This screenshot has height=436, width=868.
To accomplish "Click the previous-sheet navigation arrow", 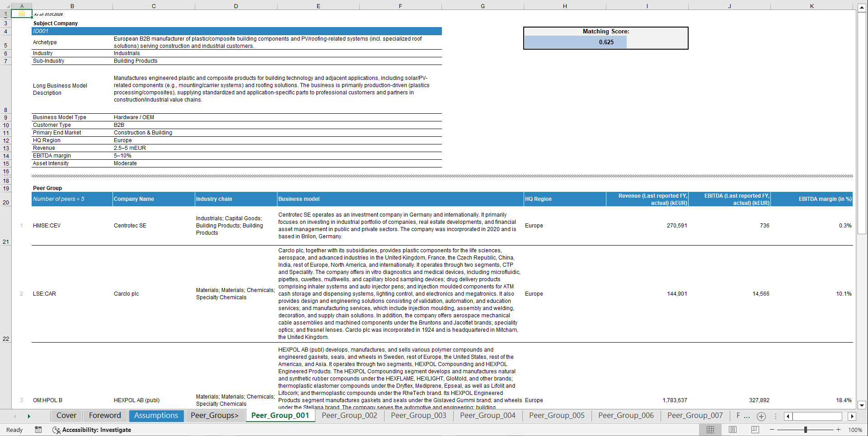I will [15, 416].
